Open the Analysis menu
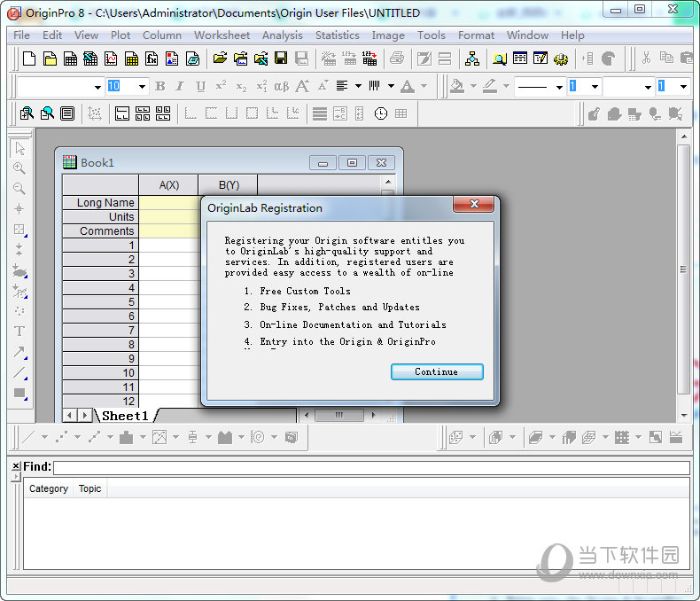 [282, 35]
